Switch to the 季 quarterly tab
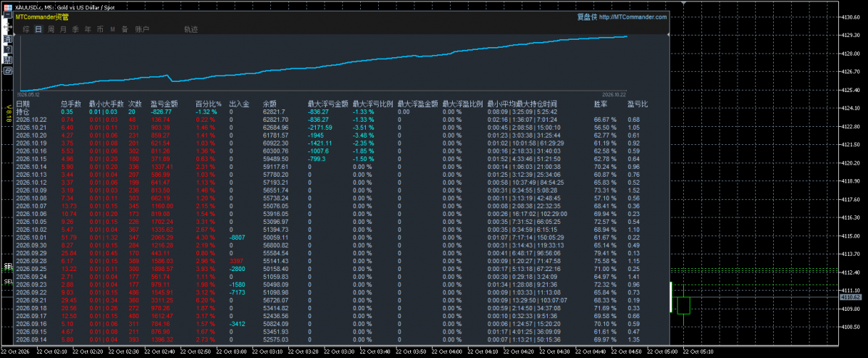868x358 pixels. [x=75, y=29]
